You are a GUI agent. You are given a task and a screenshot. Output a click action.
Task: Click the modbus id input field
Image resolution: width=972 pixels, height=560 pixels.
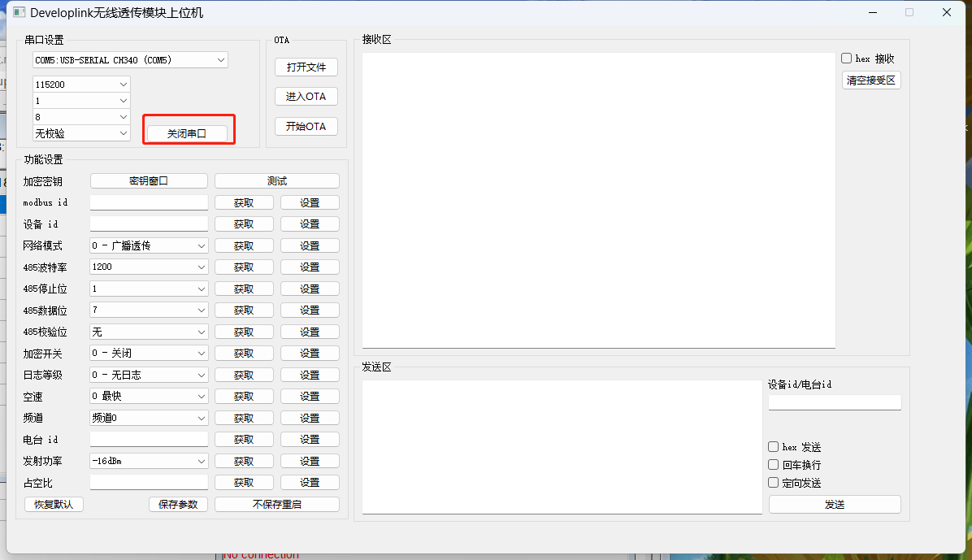(x=149, y=202)
